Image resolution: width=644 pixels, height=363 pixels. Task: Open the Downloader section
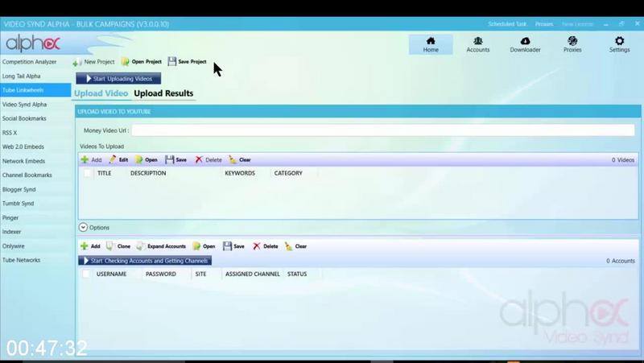[525, 44]
